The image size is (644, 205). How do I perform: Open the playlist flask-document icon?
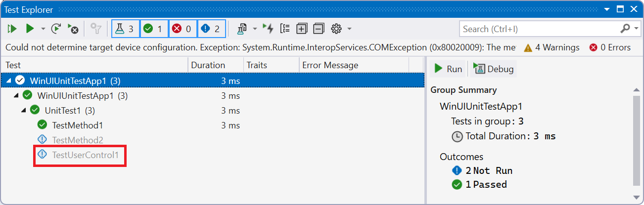(242, 29)
